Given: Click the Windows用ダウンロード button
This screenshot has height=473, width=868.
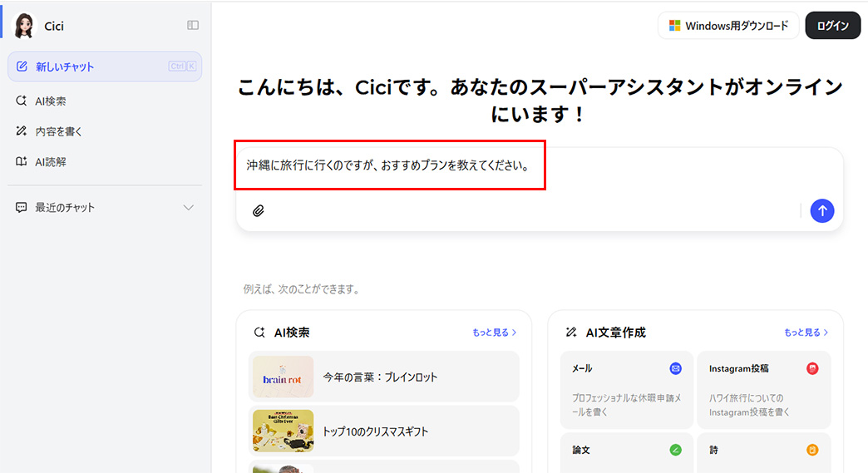Looking at the screenshot, I should point(728,26).
